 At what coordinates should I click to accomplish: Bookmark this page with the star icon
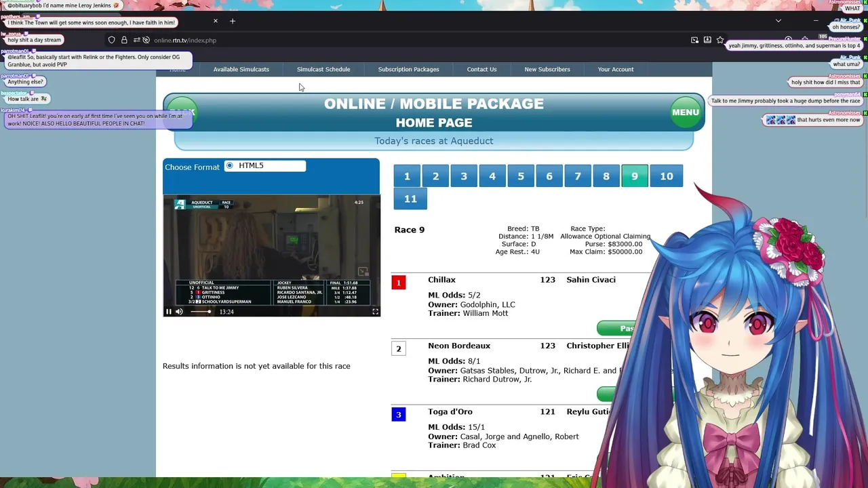pos(720,40)
